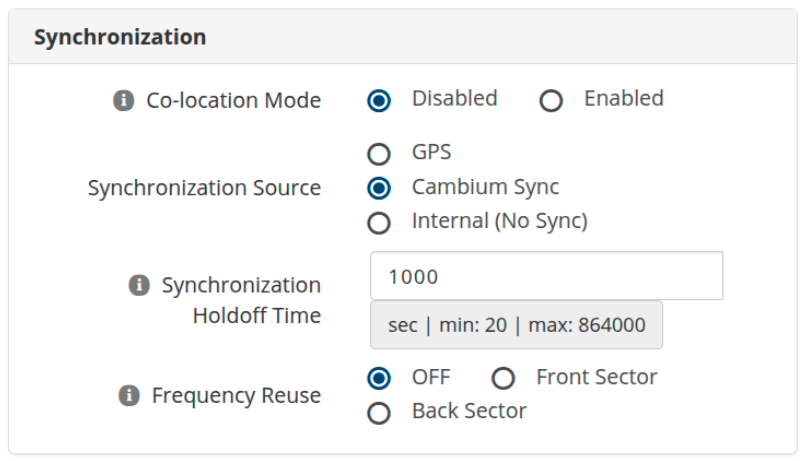
Task: Focus the Synchronization Holdoff Time input field
Action: pyautogui.click(x=546, y=276)
